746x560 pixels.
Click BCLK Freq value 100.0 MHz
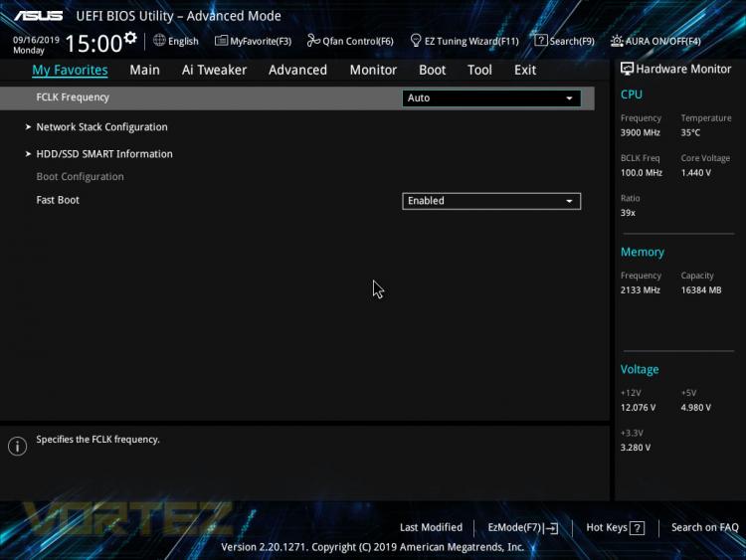[x=642, y=173]
